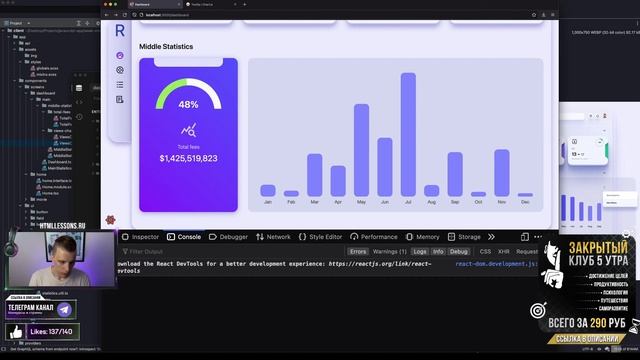The width and height of the screenshot is (640, 360).
Task: Select the Dashboard browser tab
Action: click(x=154, y=4)
